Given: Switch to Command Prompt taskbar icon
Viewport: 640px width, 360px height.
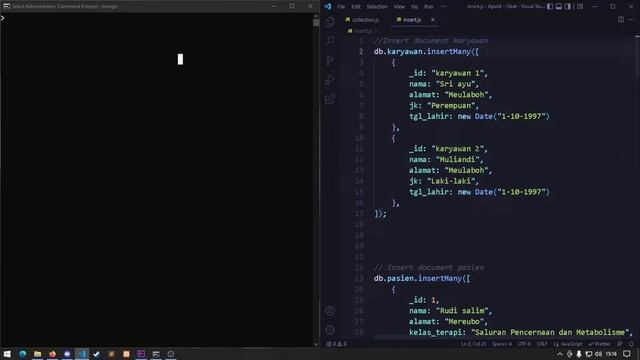Looking at the screenshot, I should [156, 354].
